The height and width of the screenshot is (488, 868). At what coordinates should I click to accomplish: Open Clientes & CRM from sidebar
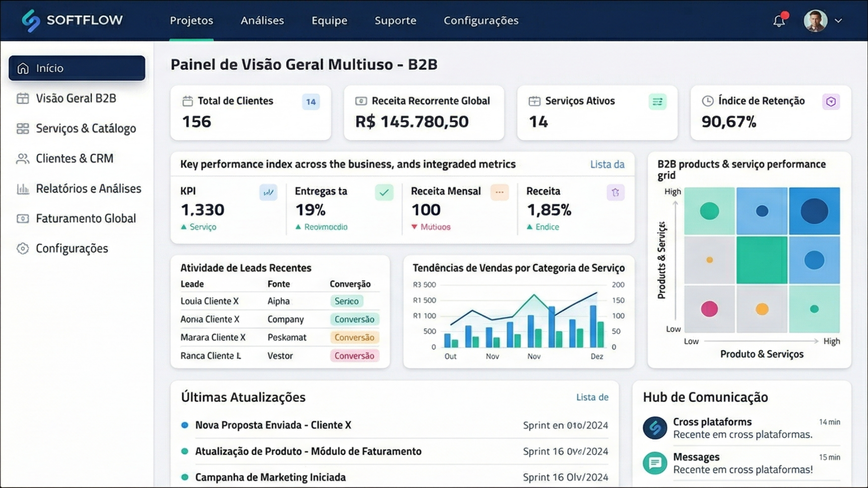tap(74, 158)
